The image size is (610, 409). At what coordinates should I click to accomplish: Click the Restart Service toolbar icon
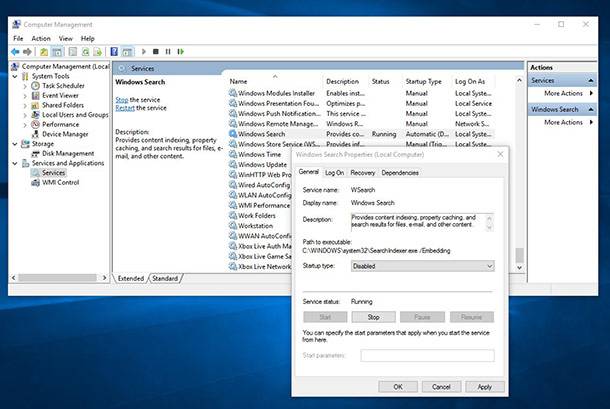181,51
